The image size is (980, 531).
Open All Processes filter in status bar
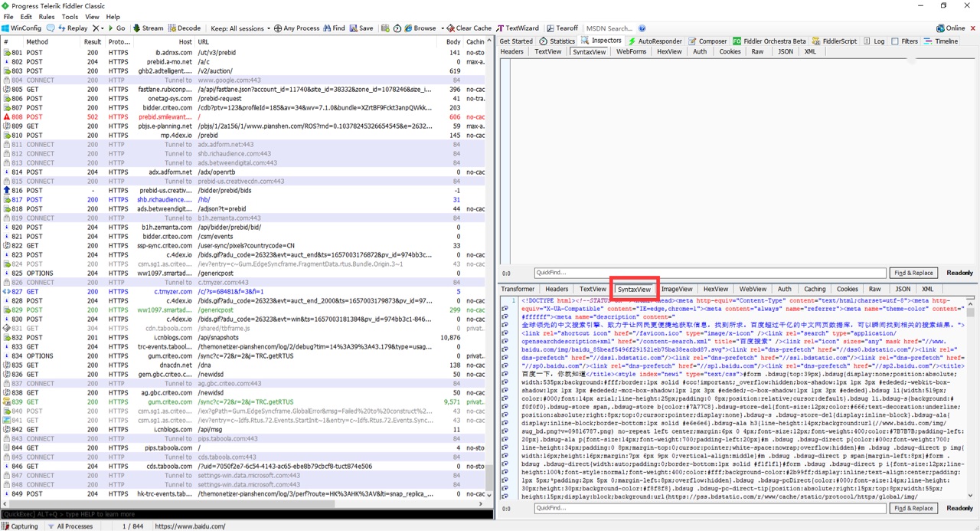coord(70,526)
